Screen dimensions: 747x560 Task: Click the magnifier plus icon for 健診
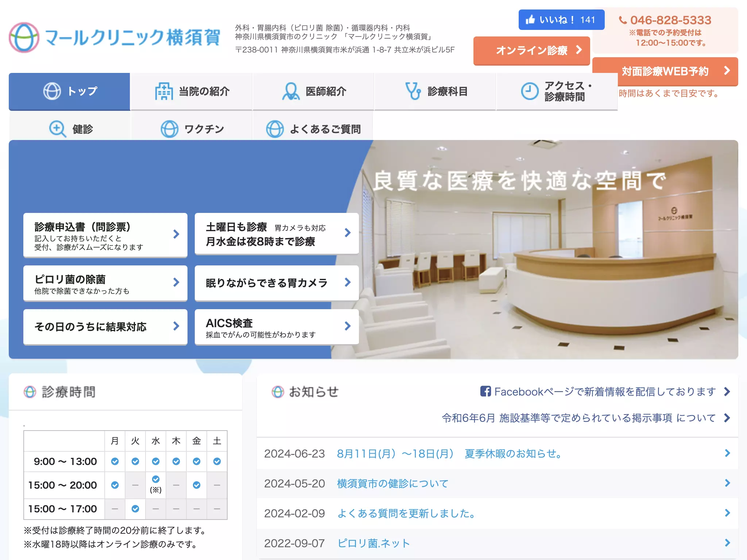coord(58,129)
